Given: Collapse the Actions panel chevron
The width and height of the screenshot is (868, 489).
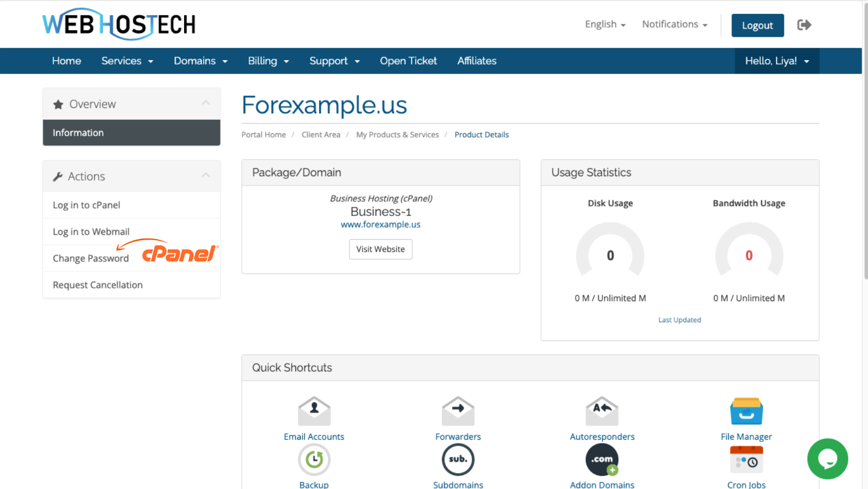Looking at the screenshot, I should tap(206, 176).
